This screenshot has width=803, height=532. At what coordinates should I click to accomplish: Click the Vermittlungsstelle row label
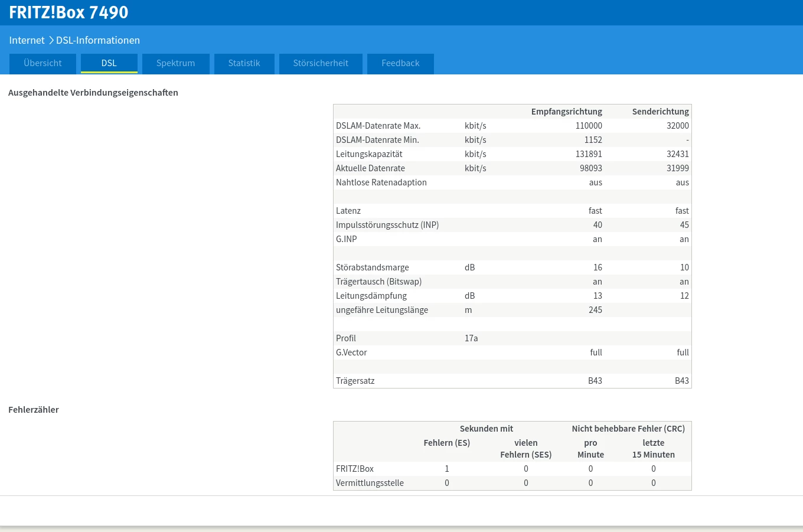(370, 483)
